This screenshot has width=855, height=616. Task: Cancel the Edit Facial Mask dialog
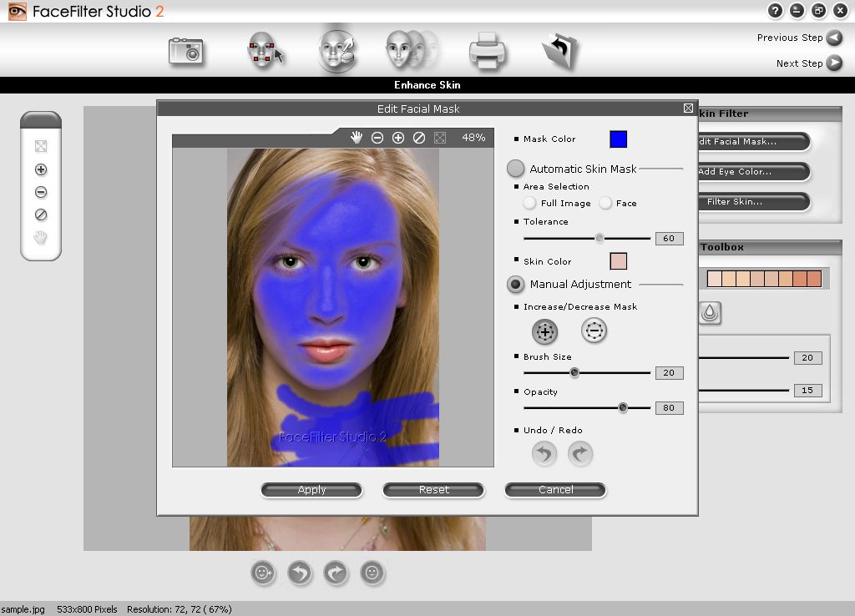[555, 490]
